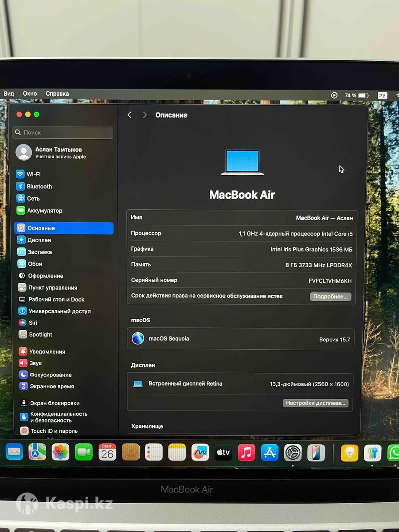
Task: Open Wi-Fi settings in sidebar
Action: (33, 174)
